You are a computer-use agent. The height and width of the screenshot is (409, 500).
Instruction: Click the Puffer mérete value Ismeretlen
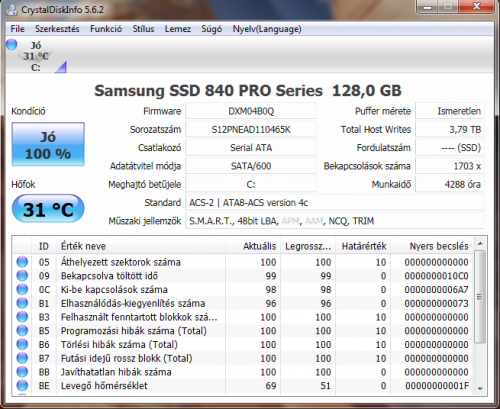click(x=450, y=111)
